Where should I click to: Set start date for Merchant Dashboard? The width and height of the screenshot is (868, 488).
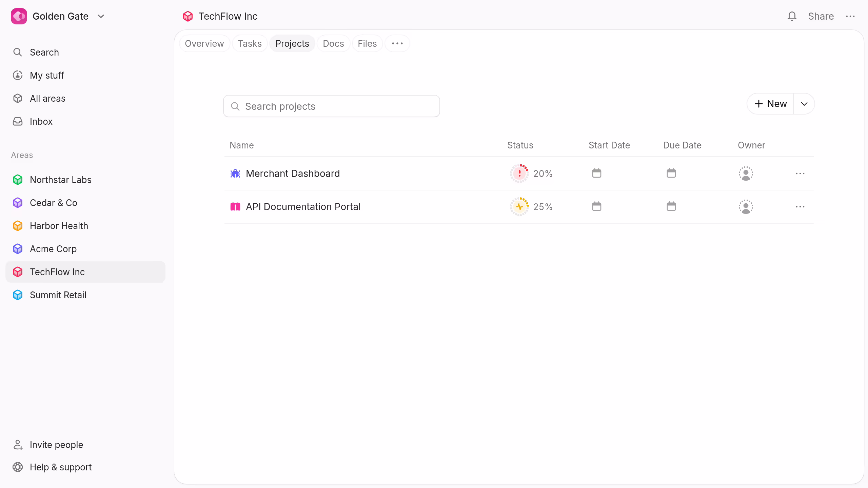point(597,173)
